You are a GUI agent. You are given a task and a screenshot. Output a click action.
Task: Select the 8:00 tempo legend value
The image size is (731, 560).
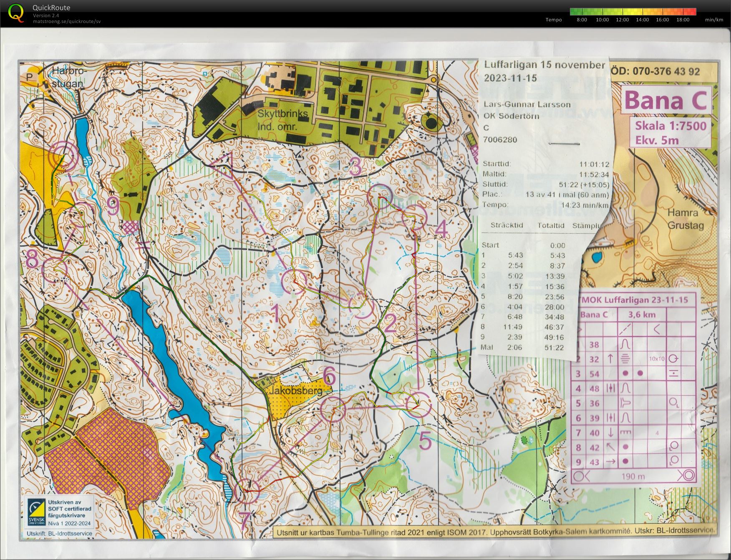tap(582, 20)
